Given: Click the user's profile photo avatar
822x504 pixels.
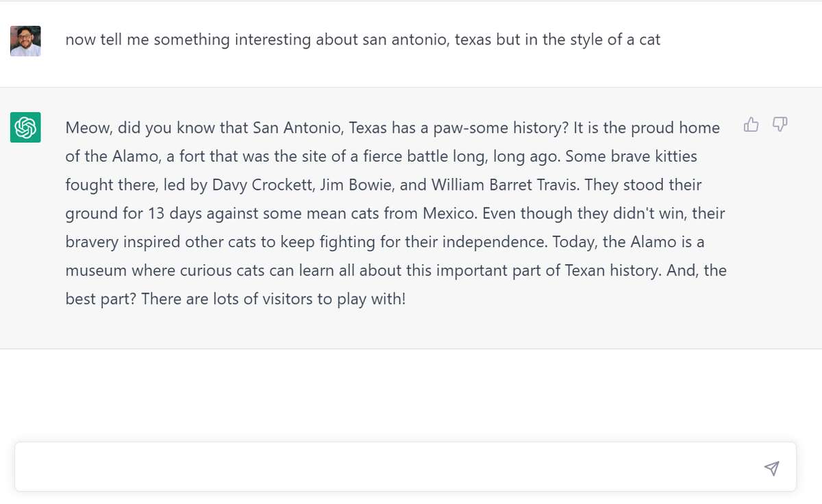Looking at the screenshot, I should pyautogui.click(x=25, y=41).
